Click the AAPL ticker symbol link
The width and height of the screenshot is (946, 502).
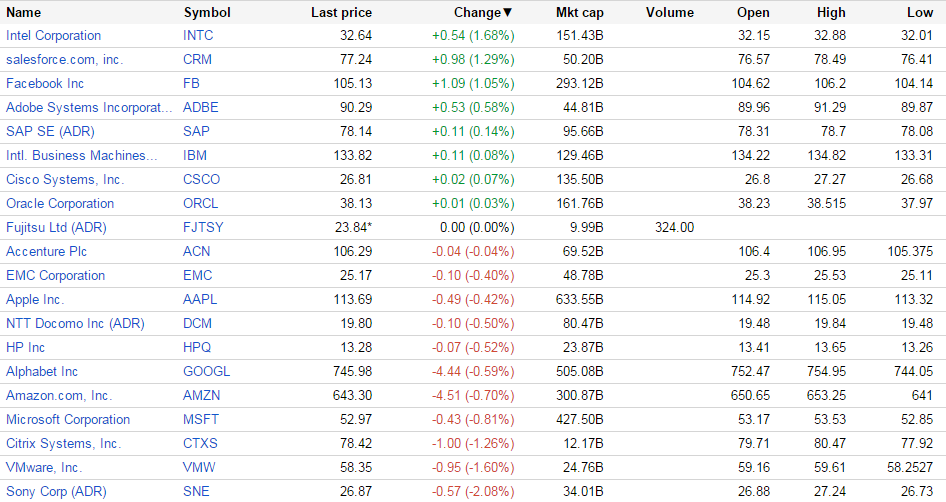coord(200,299)
